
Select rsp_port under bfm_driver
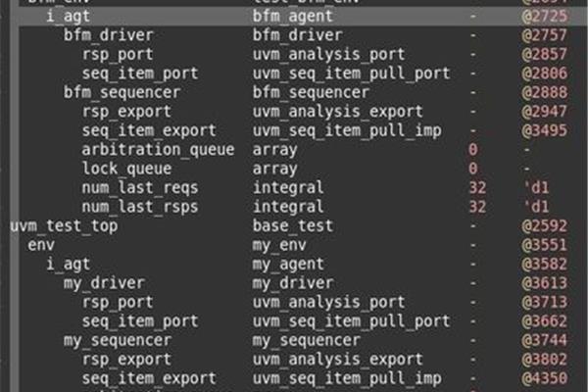point(118,55)
